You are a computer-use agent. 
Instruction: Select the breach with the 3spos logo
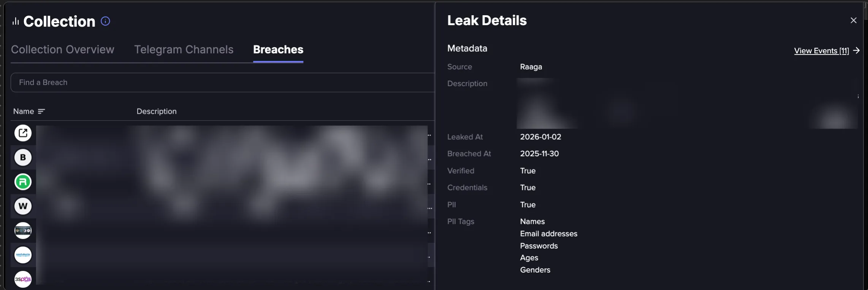(x=23, y=279)
